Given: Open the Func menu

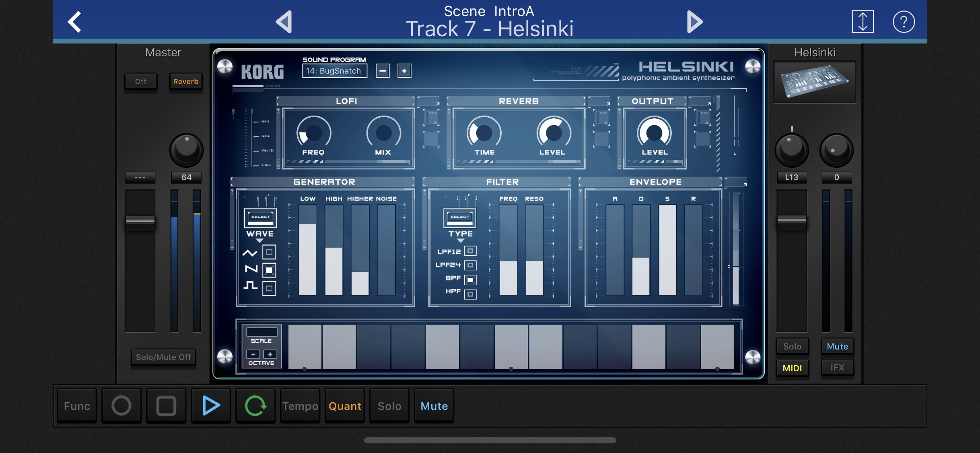Looking at the screenshot, I should pos(77,406).
